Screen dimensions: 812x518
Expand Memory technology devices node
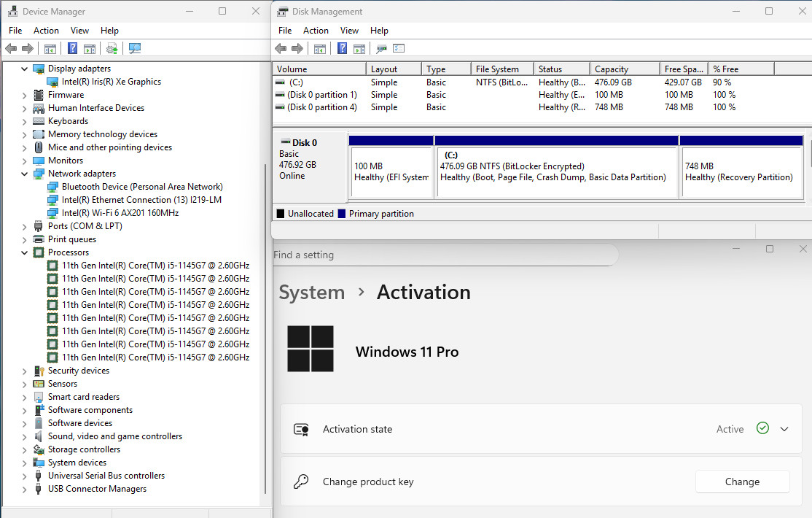[24, 134]
